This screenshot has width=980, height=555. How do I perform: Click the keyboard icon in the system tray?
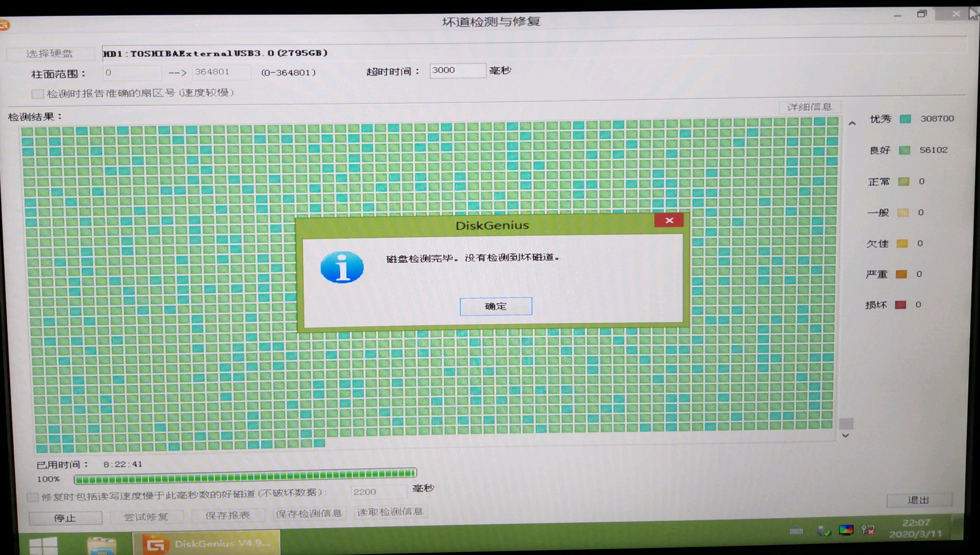pyautogui.click(x=797, y=531)
